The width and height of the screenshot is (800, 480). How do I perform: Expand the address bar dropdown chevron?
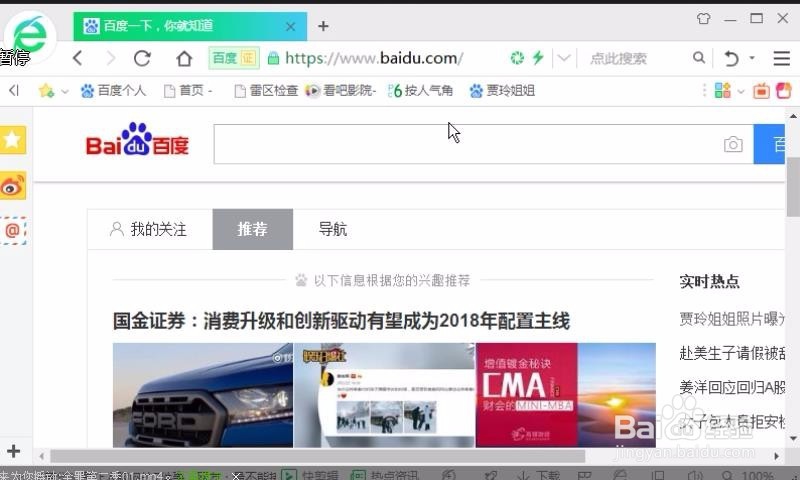564,58
